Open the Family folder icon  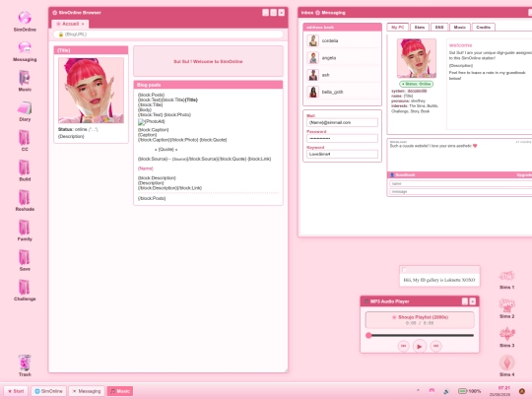[25, 231]
